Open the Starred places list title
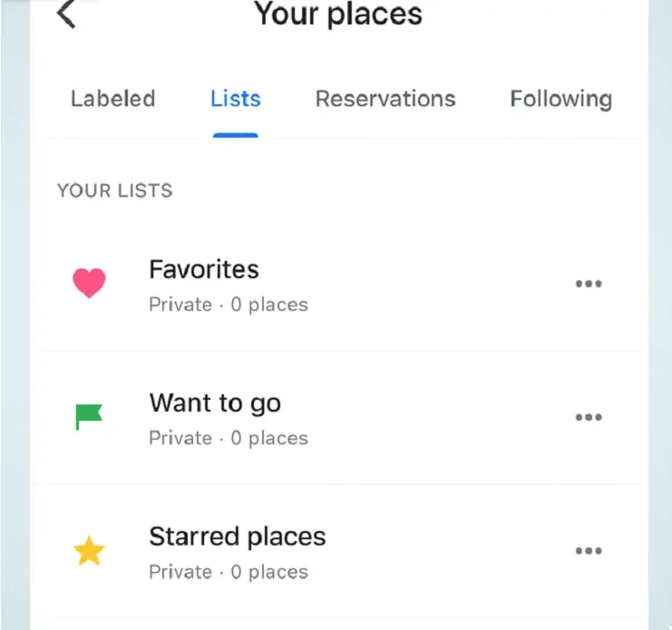Image resolution: width=672 pixels, height=630 pixels. coord(238,537)
